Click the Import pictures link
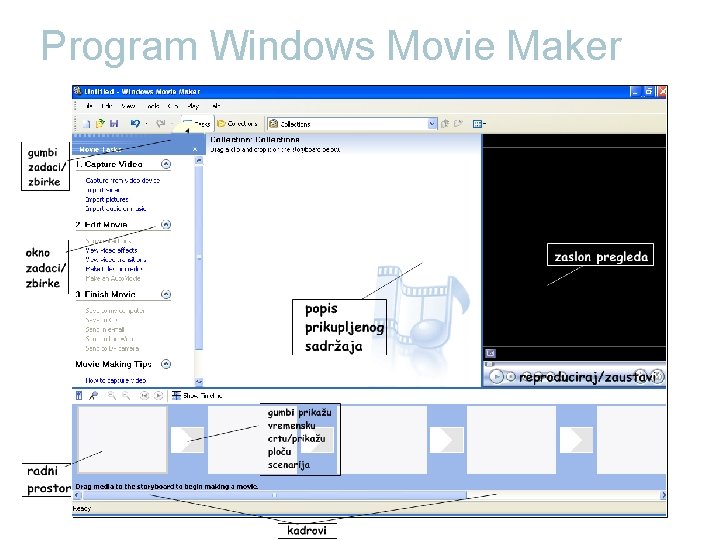The image size is (720, 540). pos(107,199)
